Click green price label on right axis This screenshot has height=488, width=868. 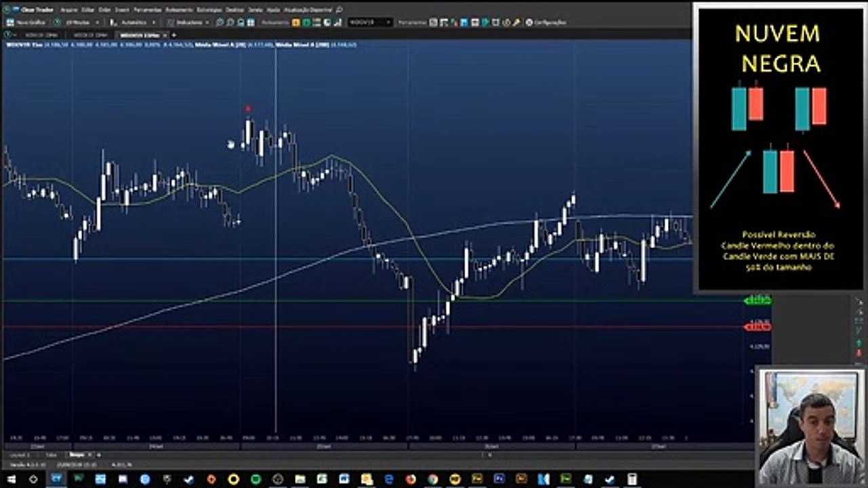click(x=757, y=300)
